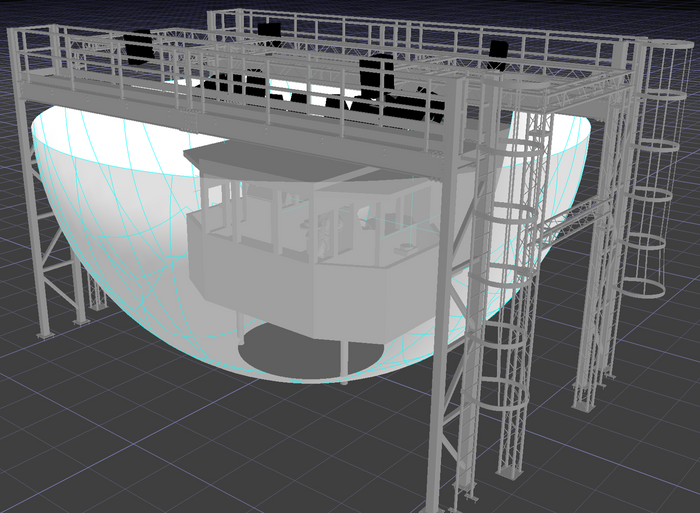The image size is (700, 513).
Task: Select the gray cabin model inside the dome
Action: point(312,250)
